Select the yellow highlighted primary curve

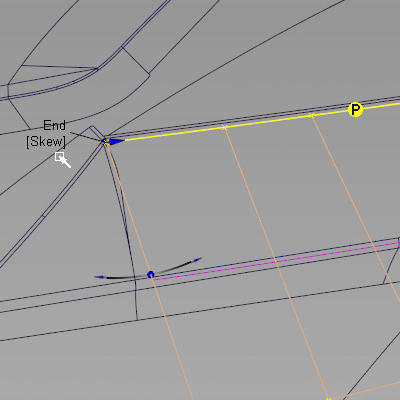[x=253, y=124]
